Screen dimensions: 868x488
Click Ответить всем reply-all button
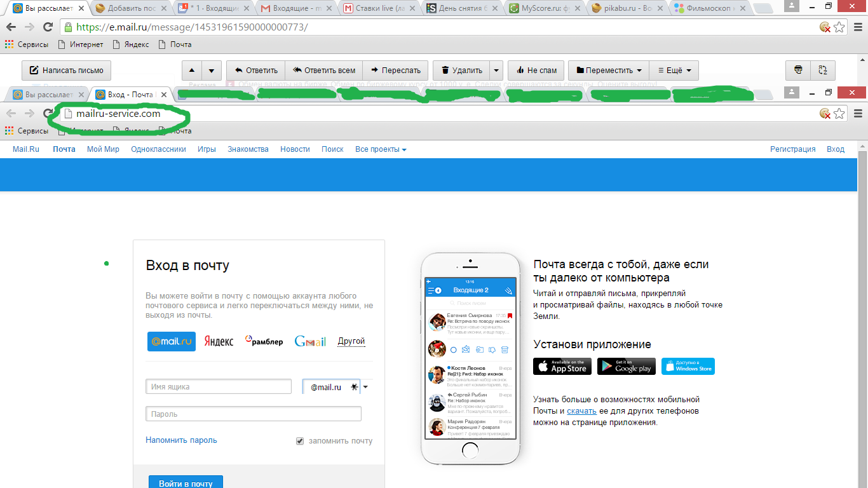pyautogui.click(x=324, y=70)
